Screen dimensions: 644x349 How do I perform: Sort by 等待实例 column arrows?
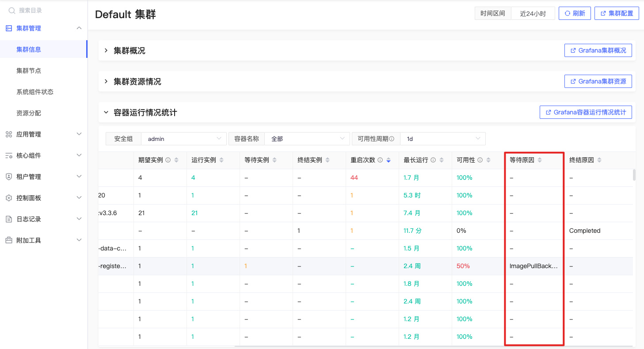[274, 160]
